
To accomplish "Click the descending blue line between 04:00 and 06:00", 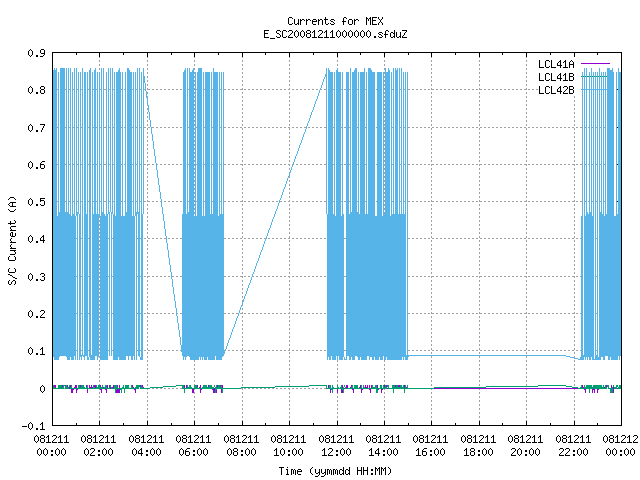I will (163, 216).
